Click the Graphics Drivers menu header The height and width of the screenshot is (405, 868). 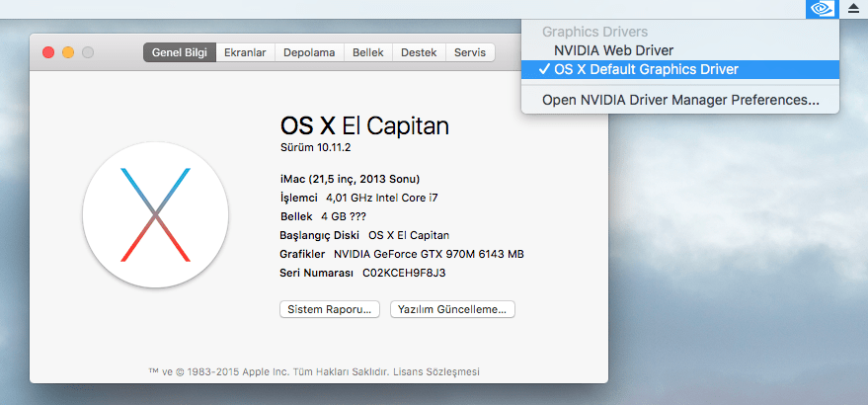[x=594, y=33]
